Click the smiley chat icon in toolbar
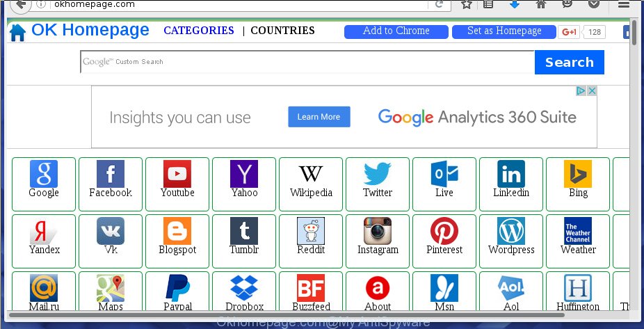 click(x=567, y=3)
